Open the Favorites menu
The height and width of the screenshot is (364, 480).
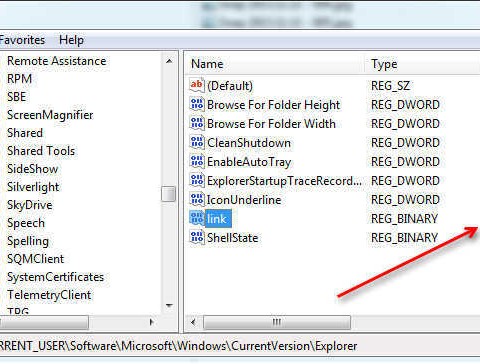pyautogui.click(x=22, y=40)
